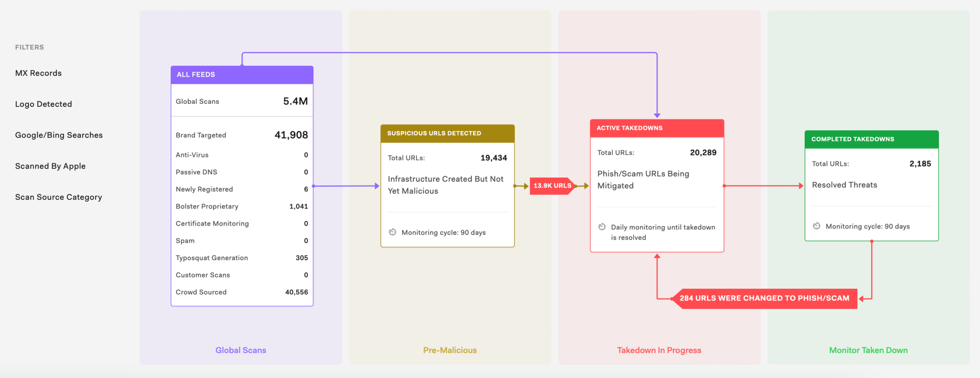
Task: Select the Takedown In Progress label
Action: (x=659, y=350)
